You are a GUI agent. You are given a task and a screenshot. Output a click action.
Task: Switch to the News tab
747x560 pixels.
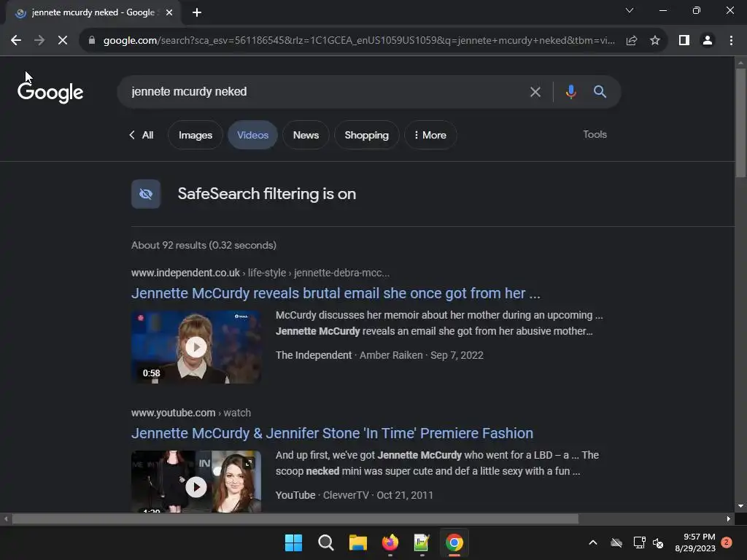[x=306, y=135]
